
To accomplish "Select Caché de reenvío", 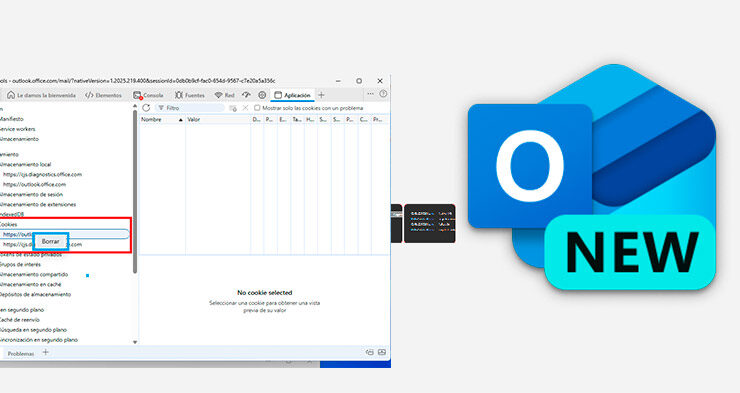I will (20, 319).
